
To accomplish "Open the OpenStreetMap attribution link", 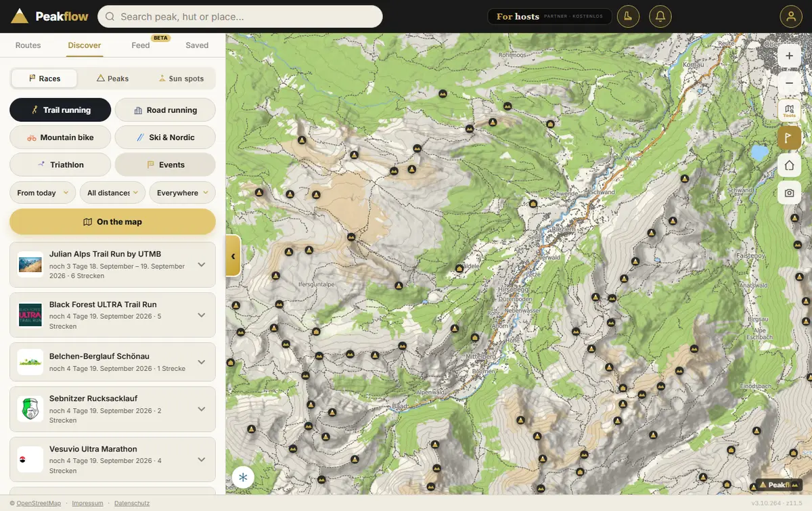I will tap(39, 504).
